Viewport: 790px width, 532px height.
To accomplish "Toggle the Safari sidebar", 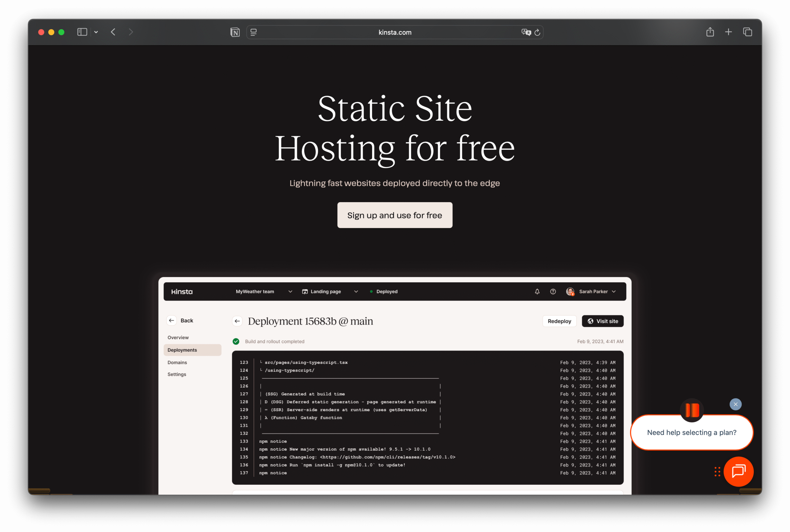I will tap(82, 32).
